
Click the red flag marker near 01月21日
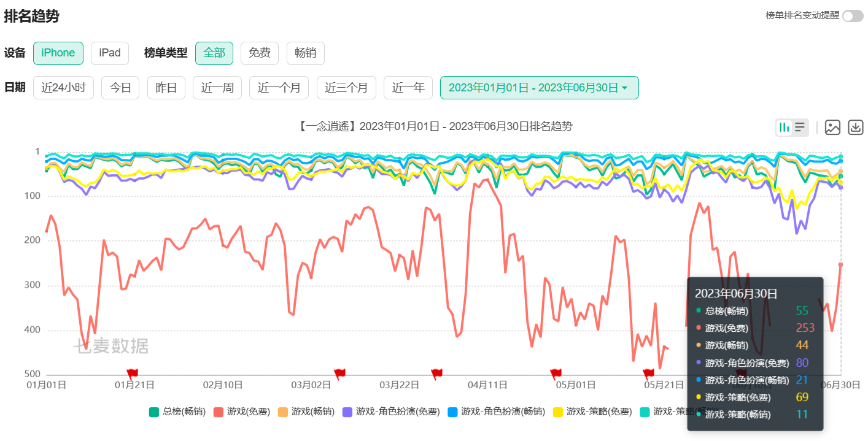click(132, 373)
